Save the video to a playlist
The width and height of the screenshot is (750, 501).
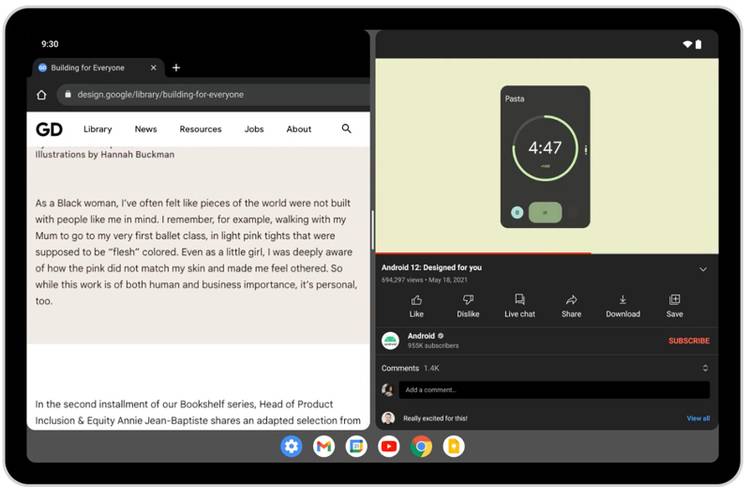tap(674, 306)
